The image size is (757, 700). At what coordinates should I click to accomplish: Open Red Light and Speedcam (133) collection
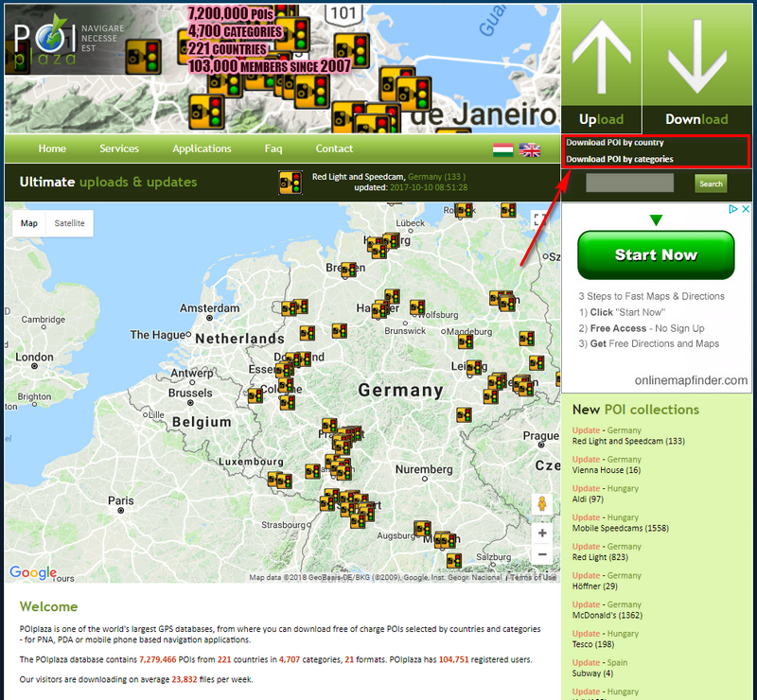click(x=628, y=441)
